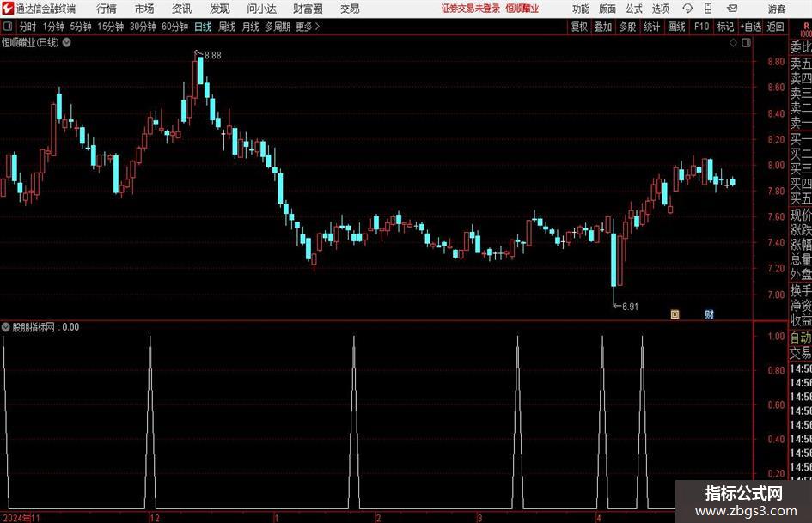The height and width of the screenshot is (523, 812).
Task: Click the 标记 mark toolbar button
Action: 725,27
